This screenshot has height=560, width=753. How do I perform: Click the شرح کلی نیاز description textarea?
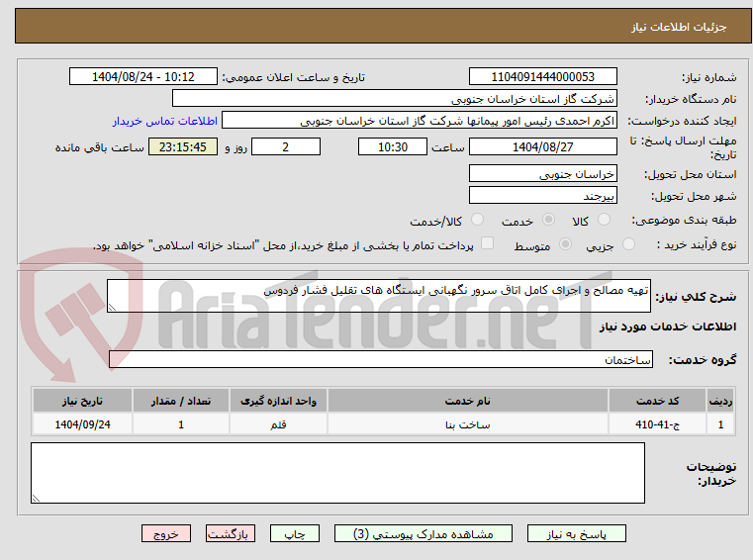pos(378,296)
